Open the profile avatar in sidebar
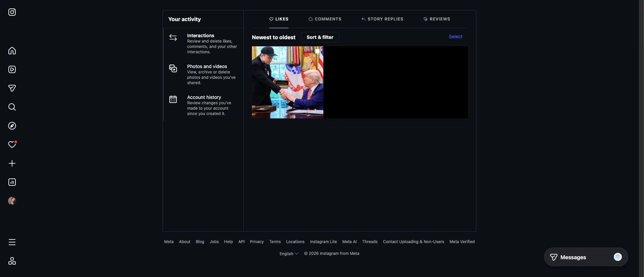The width and height of the screenshot is (644, 277). 12,201
